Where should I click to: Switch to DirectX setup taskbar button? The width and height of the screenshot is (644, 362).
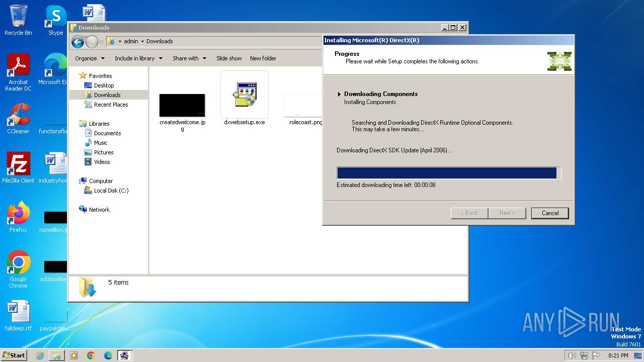click(x=124, y=355)
